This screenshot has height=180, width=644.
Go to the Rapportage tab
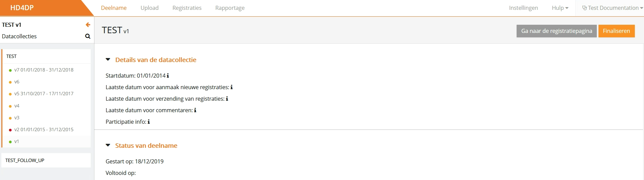230,8
